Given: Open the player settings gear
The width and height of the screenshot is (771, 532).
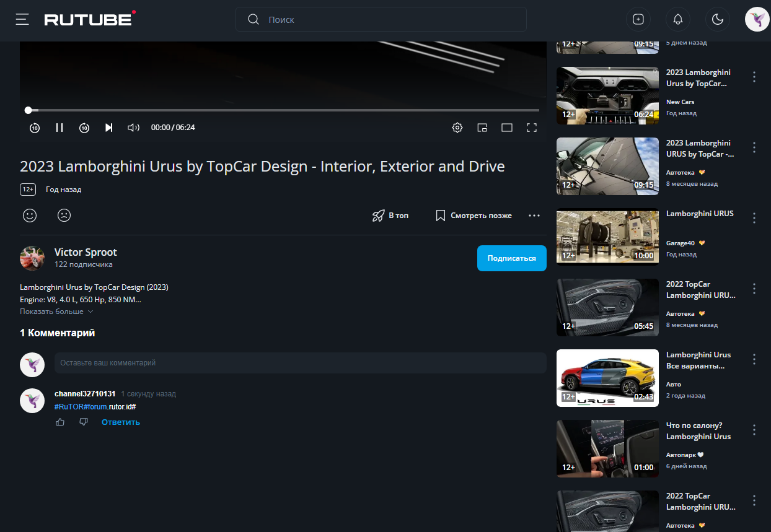Looking at the screenshot, I should pyautogui.click(x=457, y=128).
